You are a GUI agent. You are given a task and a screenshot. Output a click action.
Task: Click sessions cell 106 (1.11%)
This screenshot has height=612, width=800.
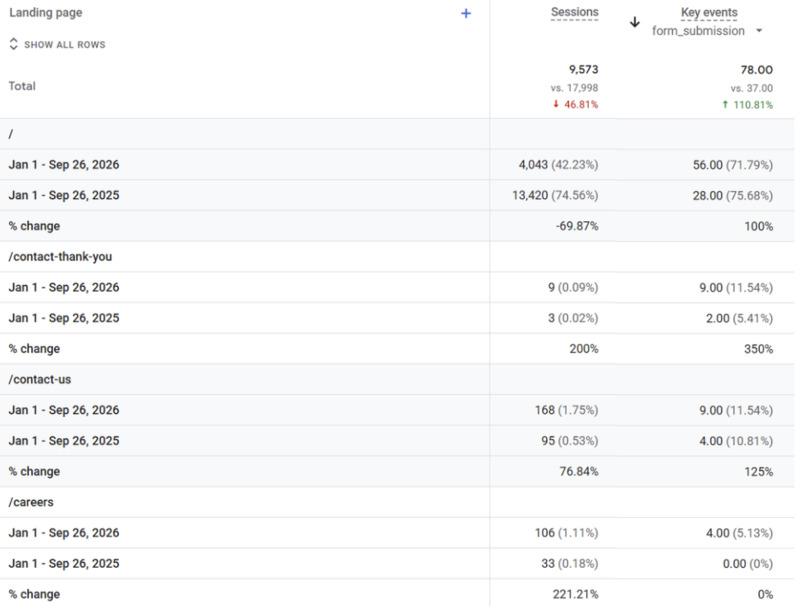point(566,533)
